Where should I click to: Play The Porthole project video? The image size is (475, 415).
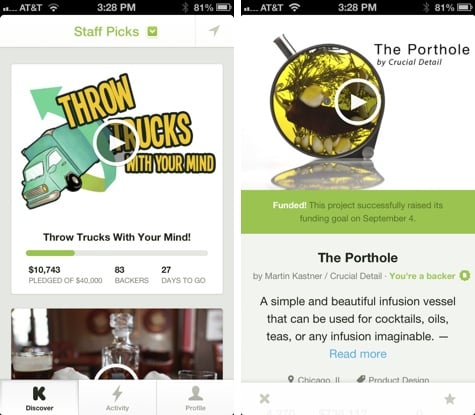(358, 102)
